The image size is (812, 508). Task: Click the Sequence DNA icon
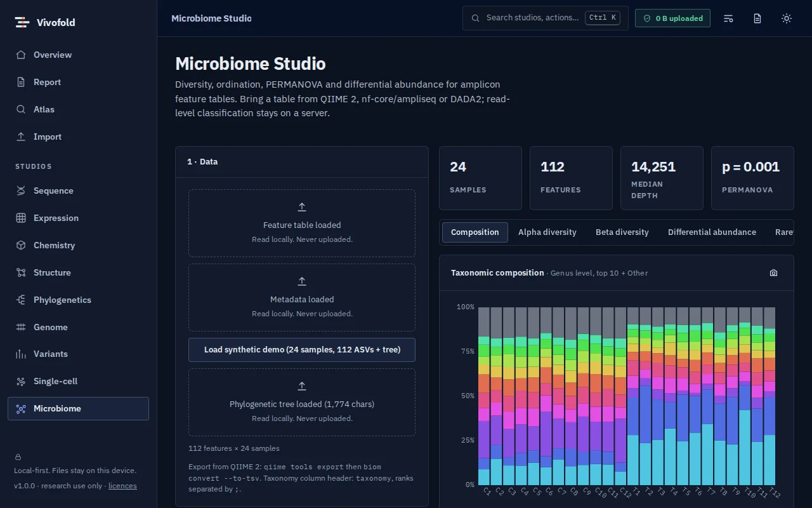[21, 190]
